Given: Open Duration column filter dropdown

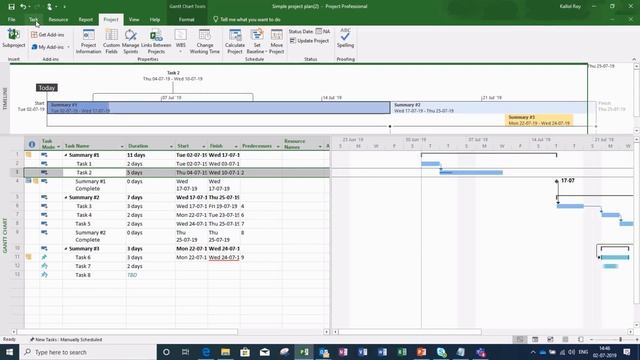Looking at the screenshot, I should pos(171,147).
